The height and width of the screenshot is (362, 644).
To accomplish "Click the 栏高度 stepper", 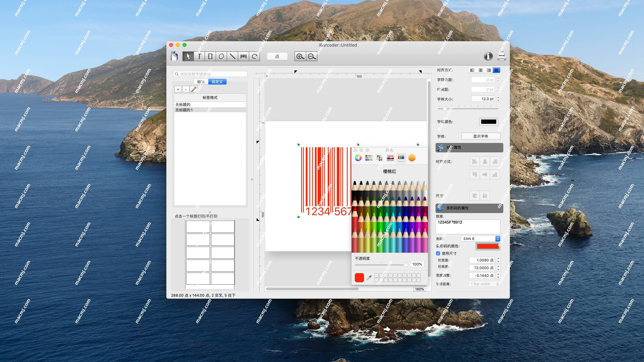I will pos(498,268).
